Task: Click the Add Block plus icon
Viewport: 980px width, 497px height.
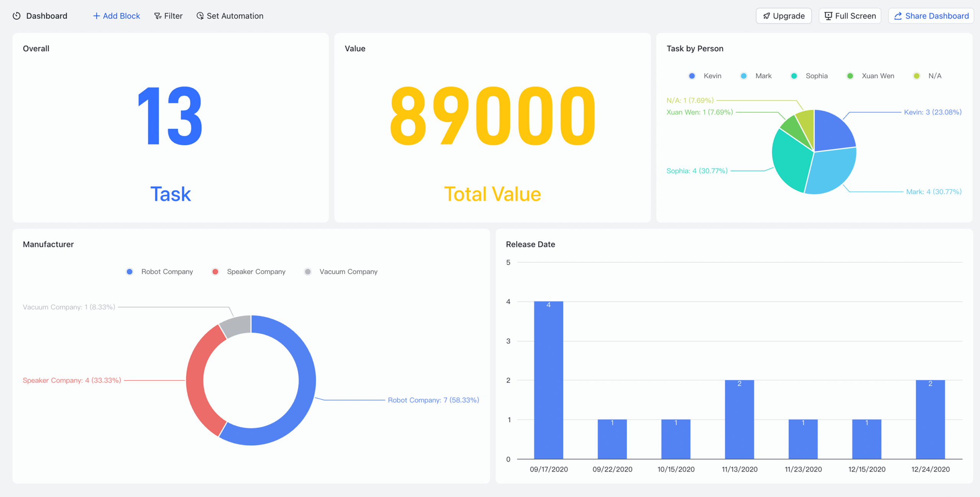Action: click(x=96, y=16)
